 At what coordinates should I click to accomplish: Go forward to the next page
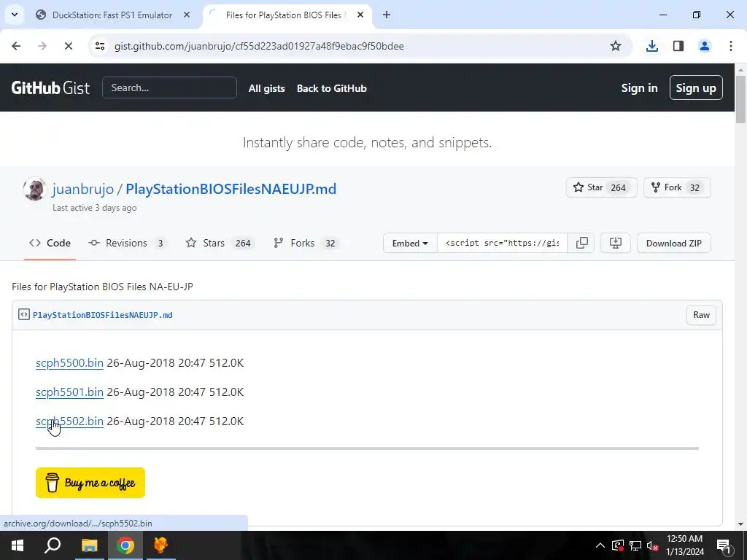point(42,46)
